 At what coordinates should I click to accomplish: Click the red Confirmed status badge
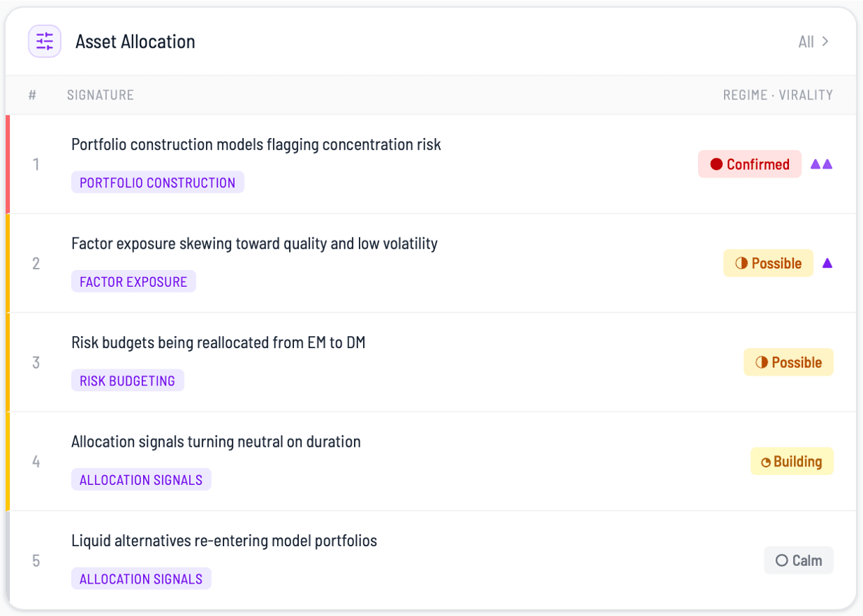click(x=749, y=164)
